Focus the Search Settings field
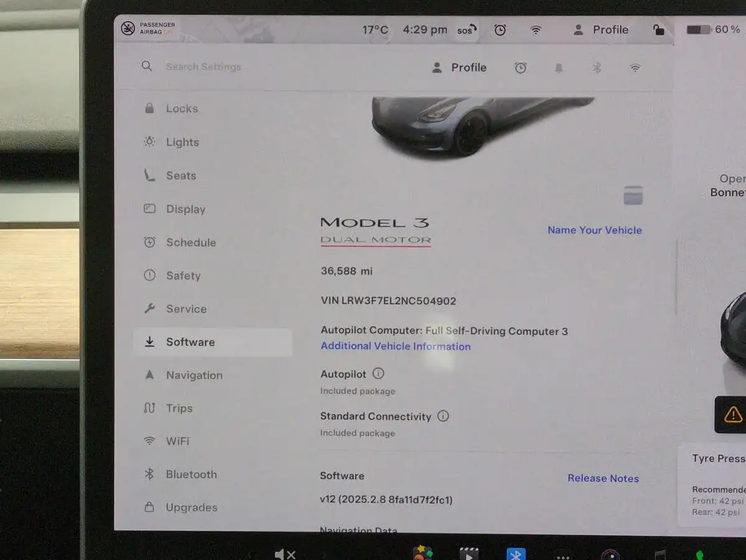 [203, 67]
